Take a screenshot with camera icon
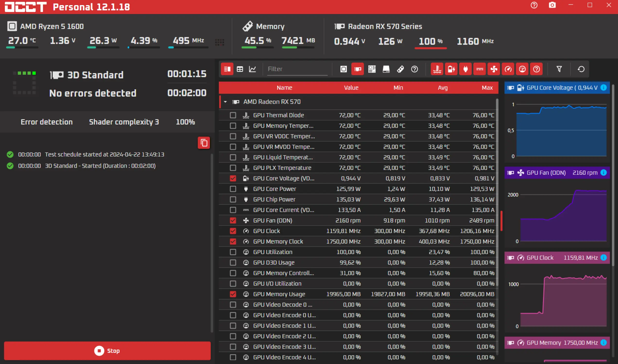Screen dimensions: 618x364 pos(552,5)
